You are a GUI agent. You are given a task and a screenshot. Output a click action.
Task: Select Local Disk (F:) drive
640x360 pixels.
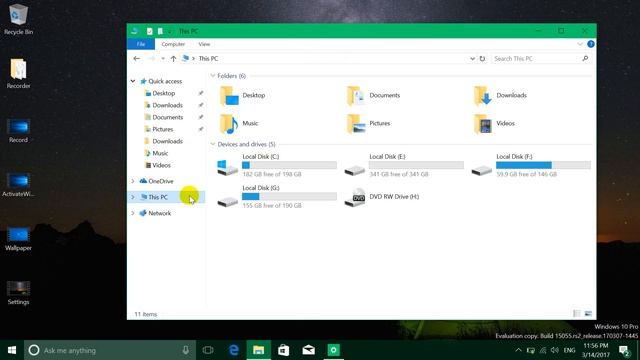(x=531, y=165)
